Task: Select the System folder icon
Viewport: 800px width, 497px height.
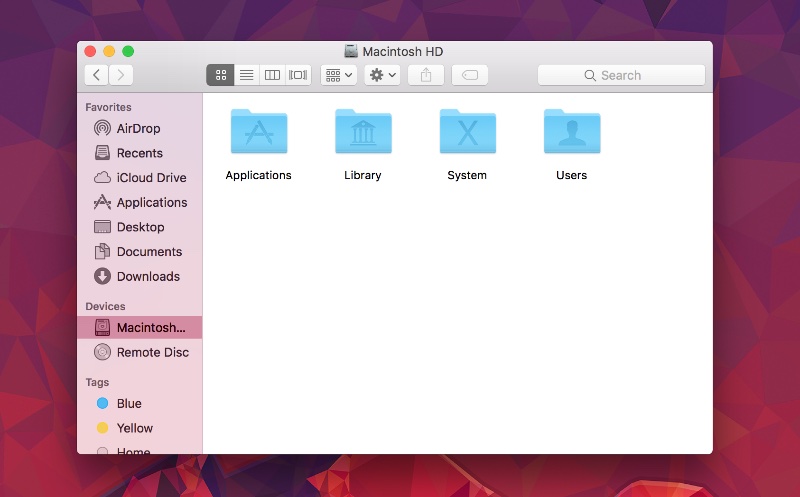Action: (x=468, y=131)
